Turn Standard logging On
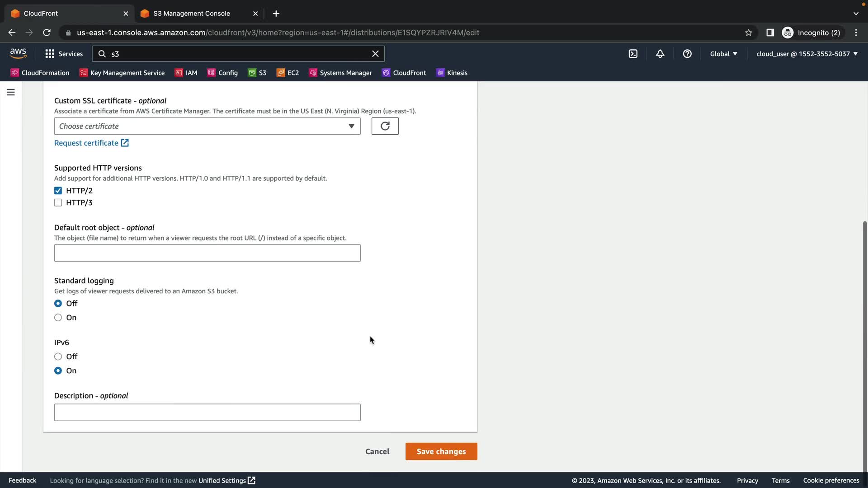 (x=58, y=318)
